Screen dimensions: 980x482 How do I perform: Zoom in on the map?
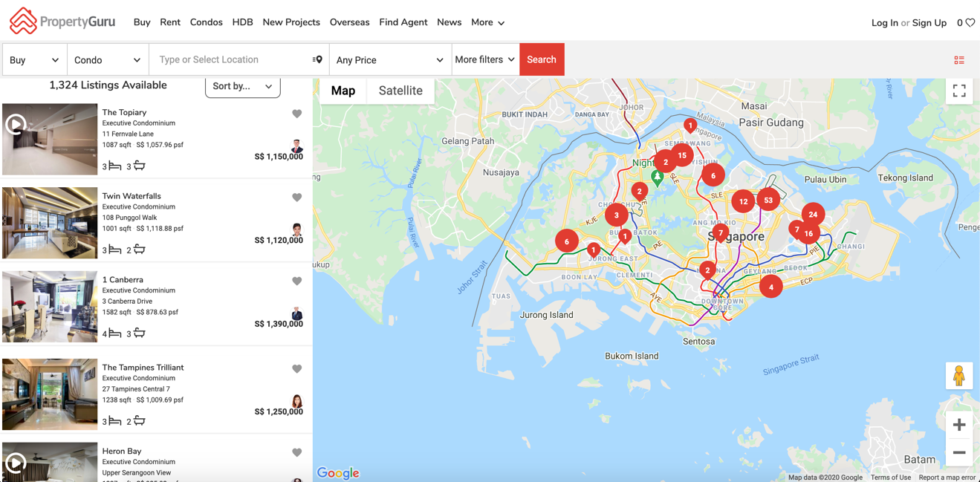point(959,425)
